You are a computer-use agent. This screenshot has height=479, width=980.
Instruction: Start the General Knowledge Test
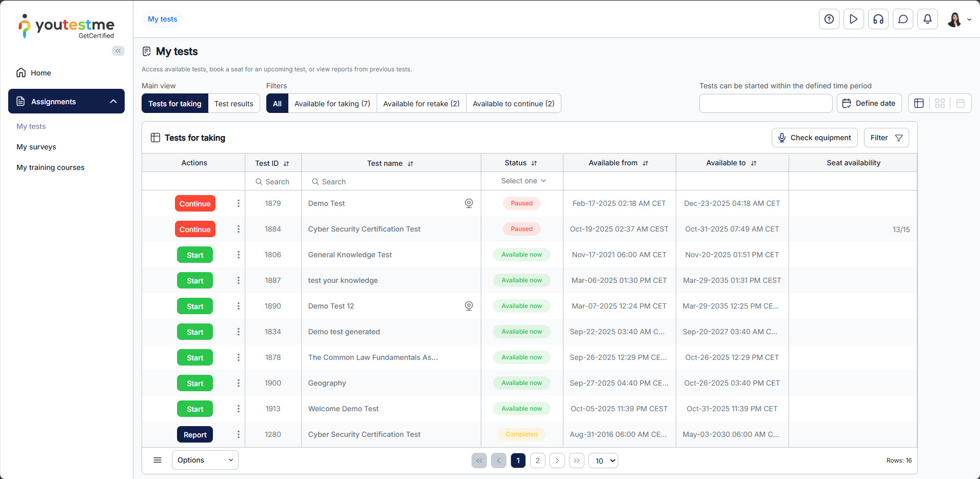point(195,255)
